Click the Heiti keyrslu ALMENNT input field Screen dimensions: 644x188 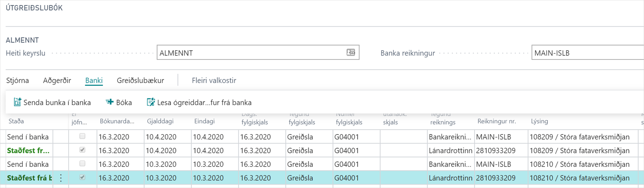pos(251,53)
